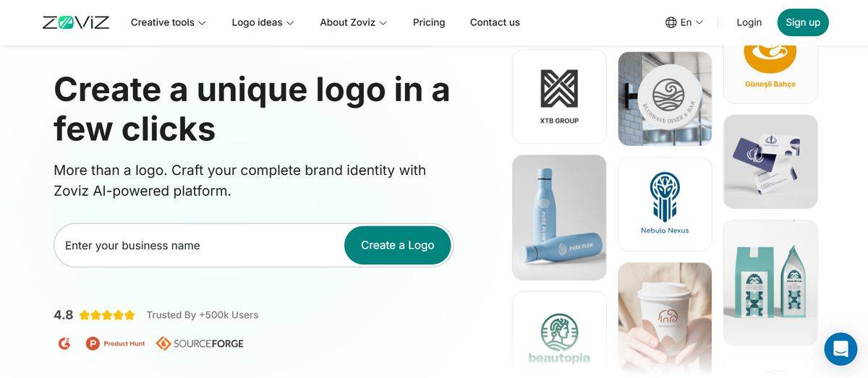Click the Zoviz logo in header

coord(76,22)
